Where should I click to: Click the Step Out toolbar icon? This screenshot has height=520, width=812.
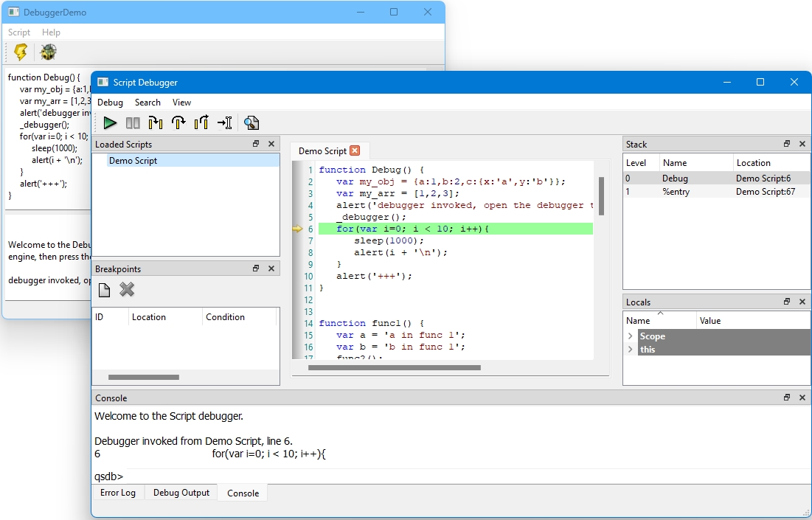click(x=201, y=122)
